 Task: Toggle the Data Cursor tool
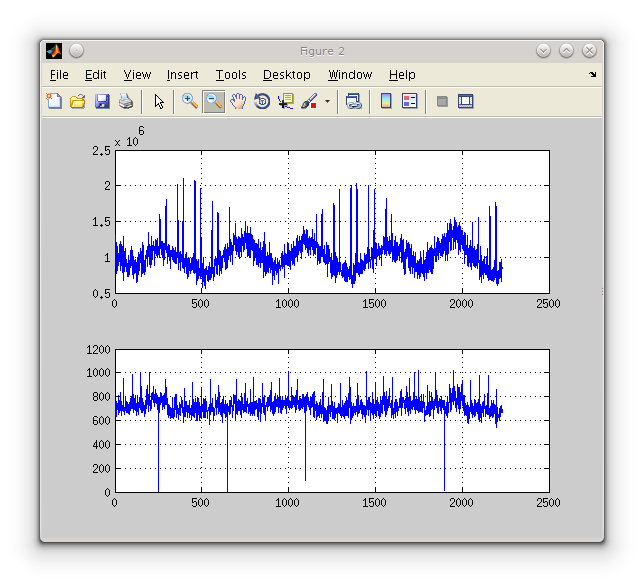(x=286, y=101)
